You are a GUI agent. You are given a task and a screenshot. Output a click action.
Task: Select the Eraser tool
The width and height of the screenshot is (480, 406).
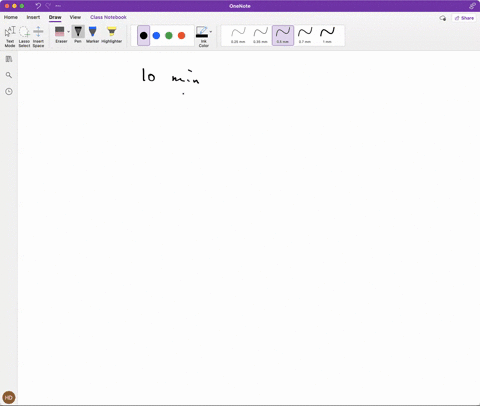tap(60, 34)
